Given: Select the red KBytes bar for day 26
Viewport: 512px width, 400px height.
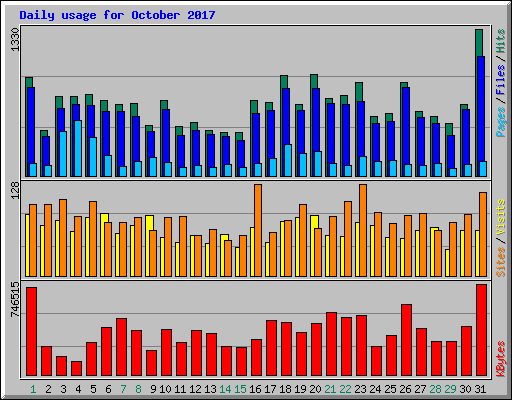Looking at the screenshot, I should [406, 340].
